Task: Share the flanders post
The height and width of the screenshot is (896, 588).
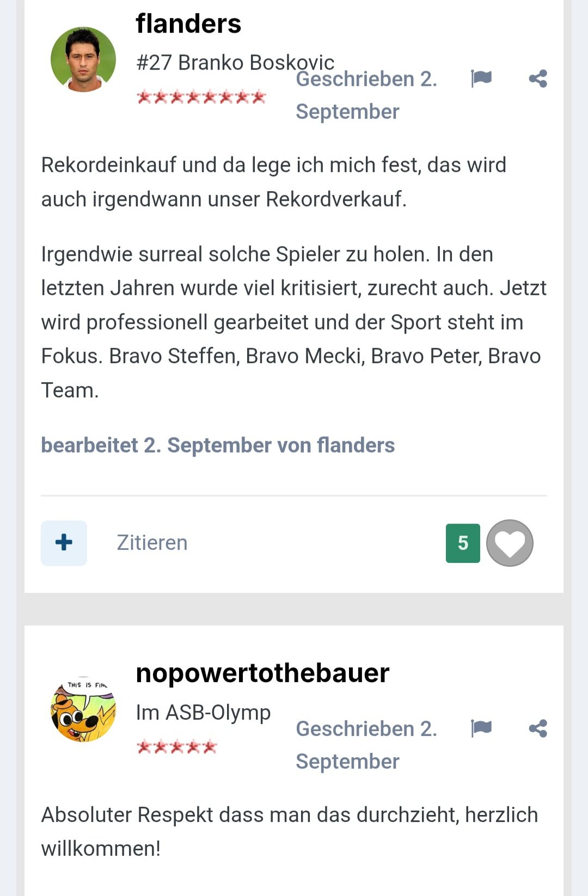Action: [x=538, y=79]
